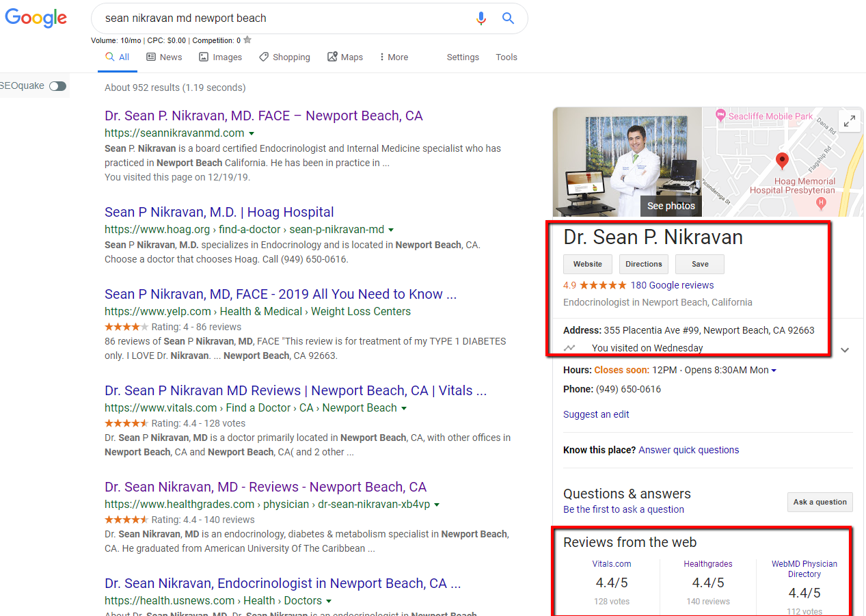Click Endocrinologist in Newport Beach, California text
The image size is (866, 616).
[658, 302]
